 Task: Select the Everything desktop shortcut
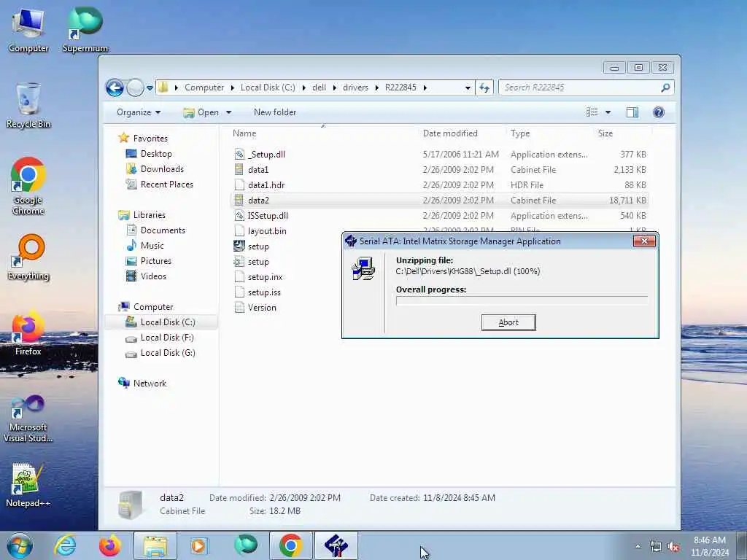tap(28, 257)
